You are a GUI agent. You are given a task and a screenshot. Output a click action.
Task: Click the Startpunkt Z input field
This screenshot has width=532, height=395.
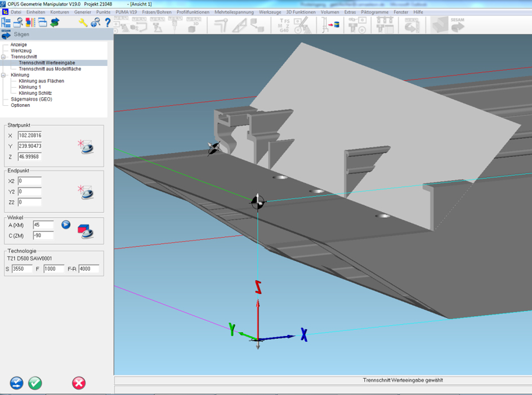pos(30,156)
